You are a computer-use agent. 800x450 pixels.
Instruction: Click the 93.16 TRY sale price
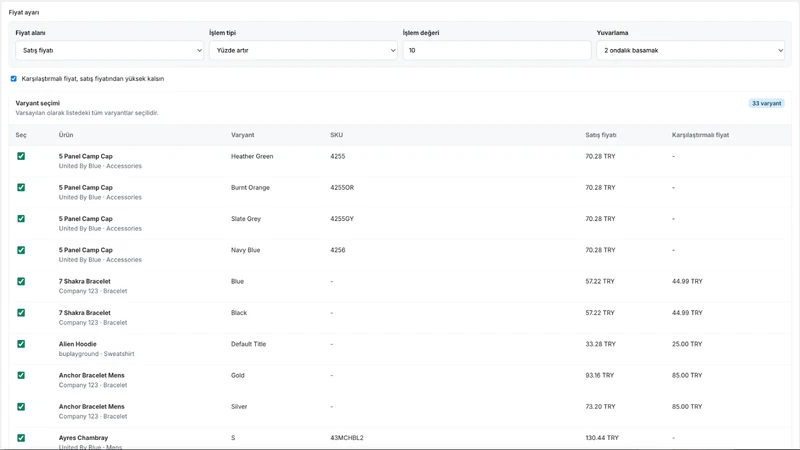(x=600, y=375)
